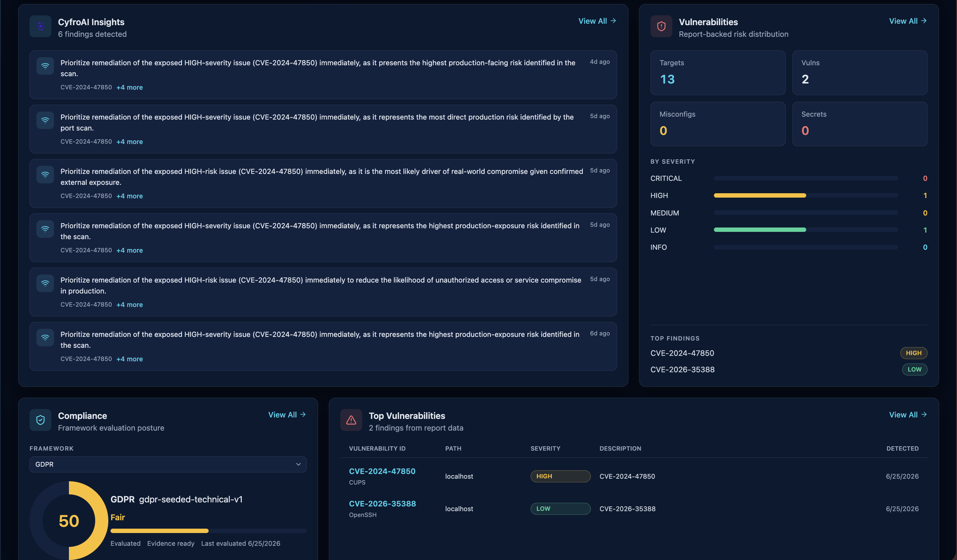Click CUPS label under CVE-2024-47850
957x560 pixels.
pos(357,483)
